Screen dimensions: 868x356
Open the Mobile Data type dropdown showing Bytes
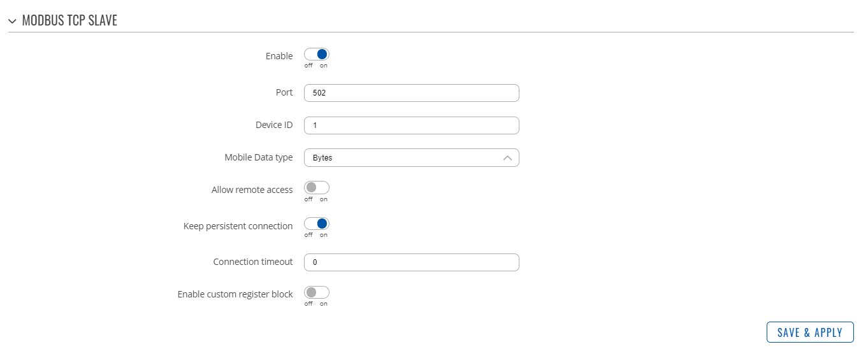click(412, 158)
